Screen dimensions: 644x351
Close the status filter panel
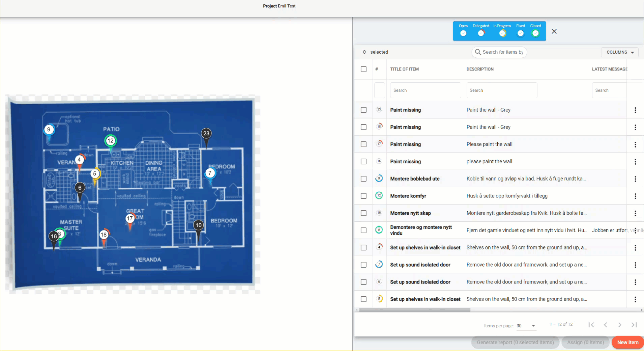pyautogui.click(x=554, y=31)
